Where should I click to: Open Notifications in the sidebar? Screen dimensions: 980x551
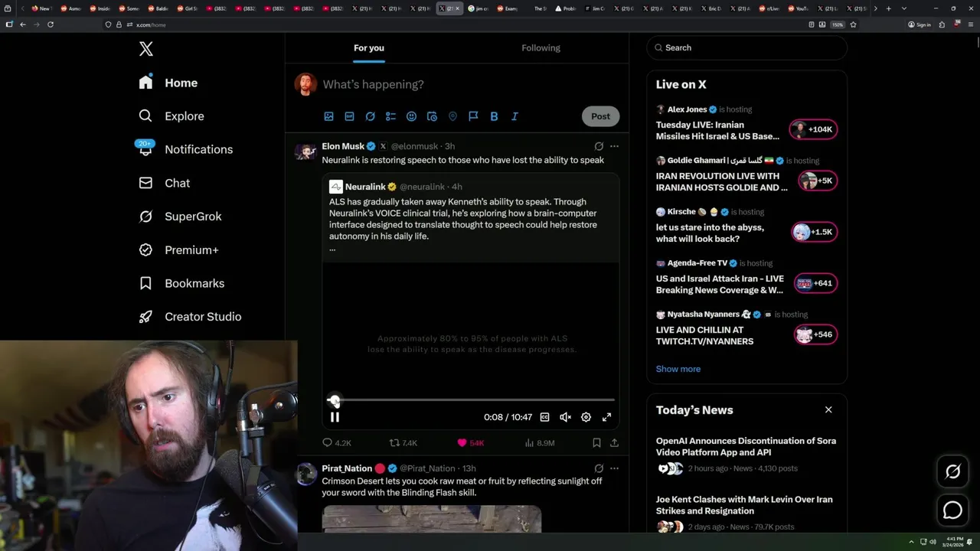(x=185, y=149)
